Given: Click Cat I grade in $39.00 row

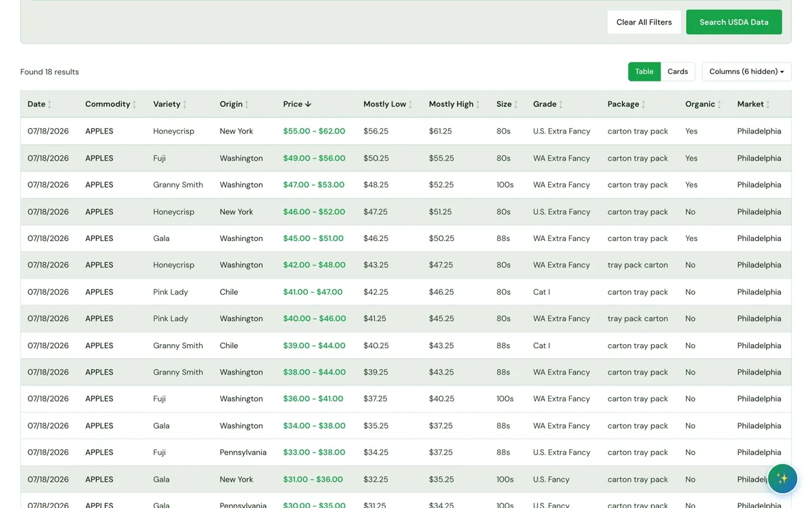Looking at the screenshot, I should coord(541,346).
